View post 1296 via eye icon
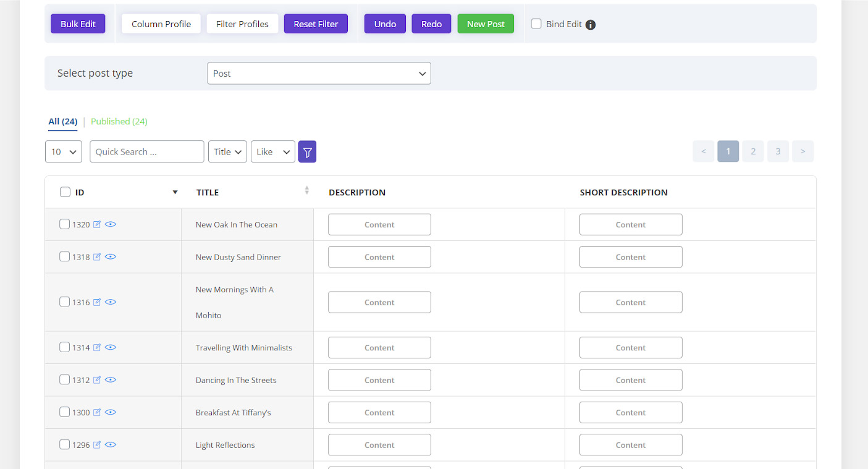 [x=111, y=444]
